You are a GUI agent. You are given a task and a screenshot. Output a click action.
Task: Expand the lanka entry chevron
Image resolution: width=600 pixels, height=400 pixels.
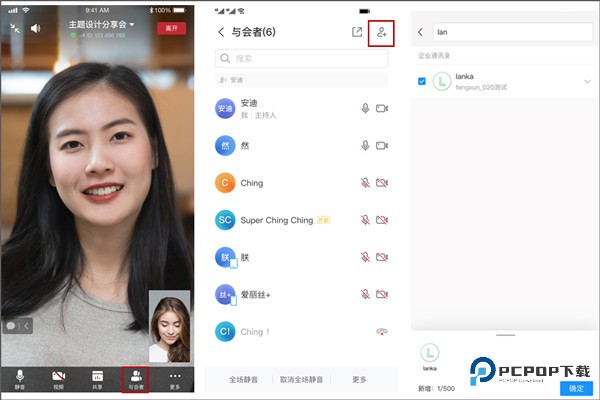pos(587,81)
